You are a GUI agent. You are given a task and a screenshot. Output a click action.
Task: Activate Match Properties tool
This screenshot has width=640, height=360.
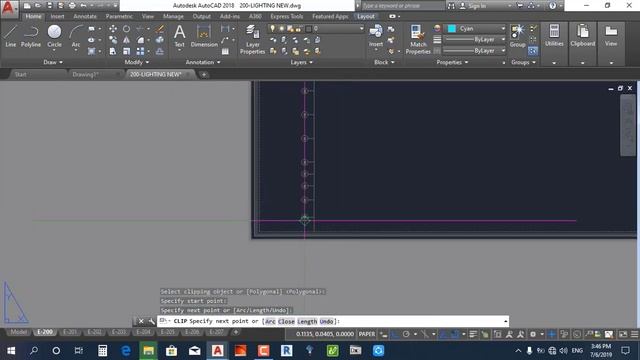[x=418, y=39]
